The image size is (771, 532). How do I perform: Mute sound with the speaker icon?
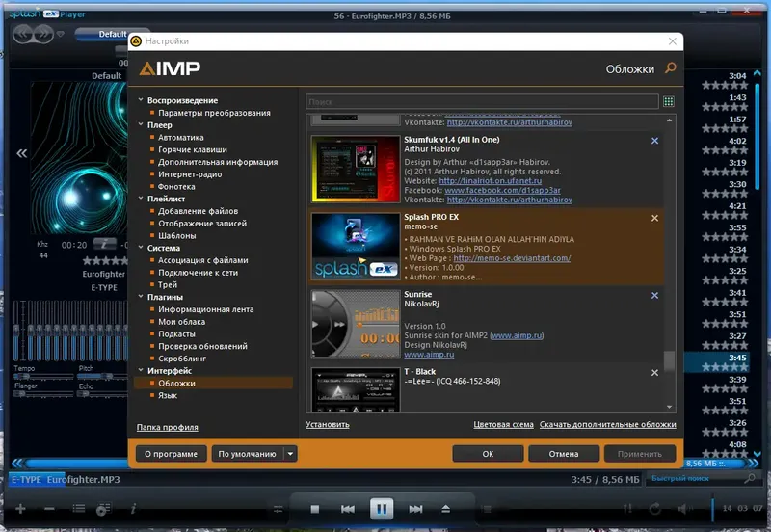click(684, 509)
